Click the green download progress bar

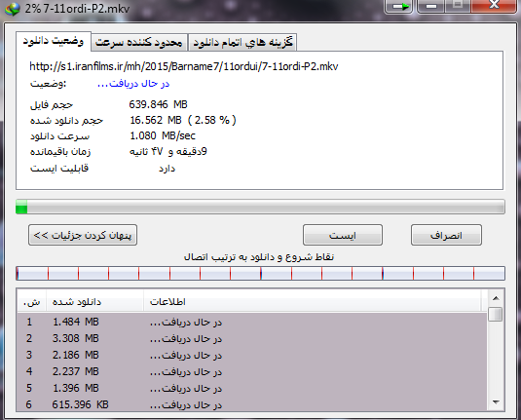260,207
